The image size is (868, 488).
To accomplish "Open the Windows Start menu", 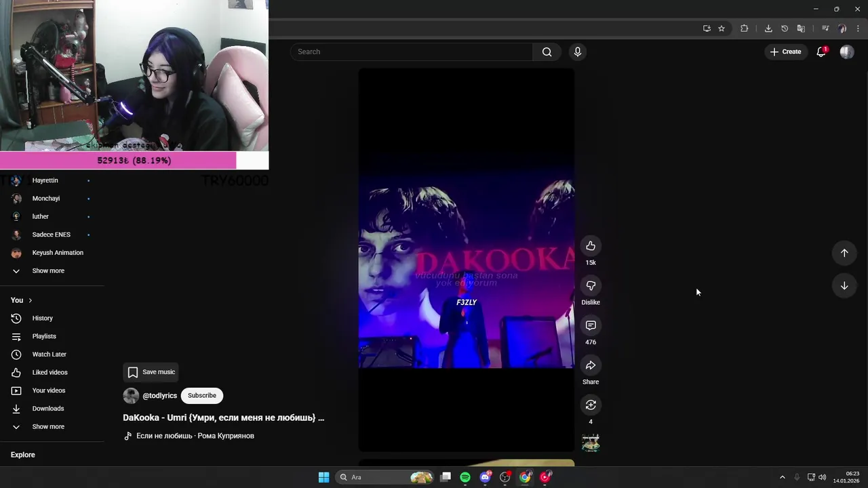I will coord(324,477).
